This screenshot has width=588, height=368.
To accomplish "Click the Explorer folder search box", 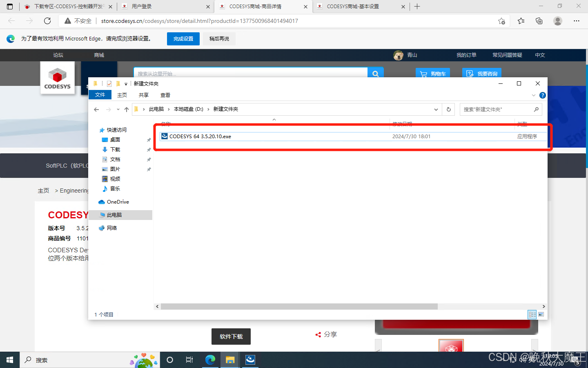I will tap(501, 109).
